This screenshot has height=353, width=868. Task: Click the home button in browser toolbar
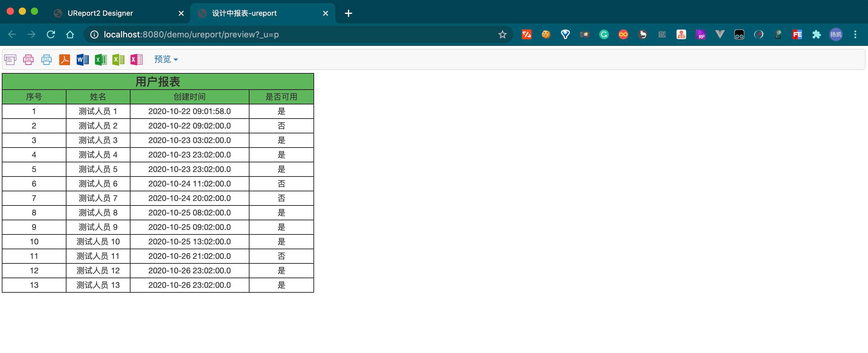tap(70, 34)
